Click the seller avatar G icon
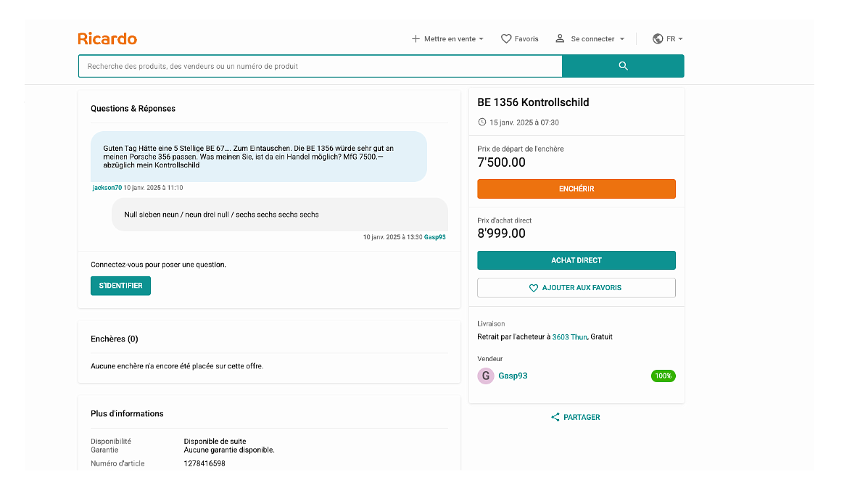The width and height of the screenshot is (868, 488). pos(485,376)
